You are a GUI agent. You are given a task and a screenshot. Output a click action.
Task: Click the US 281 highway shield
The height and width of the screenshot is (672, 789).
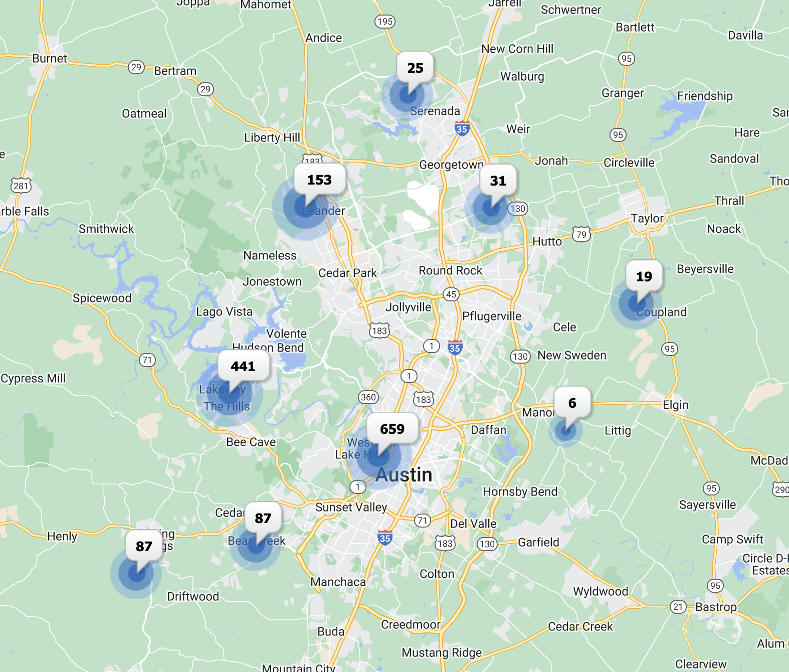point(21,186)
